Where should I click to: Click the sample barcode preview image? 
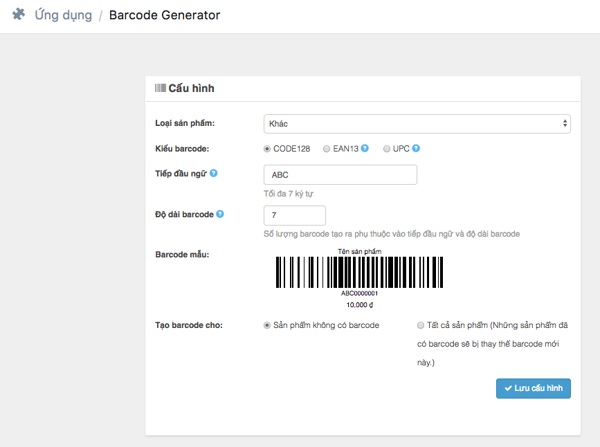point(359,278)
